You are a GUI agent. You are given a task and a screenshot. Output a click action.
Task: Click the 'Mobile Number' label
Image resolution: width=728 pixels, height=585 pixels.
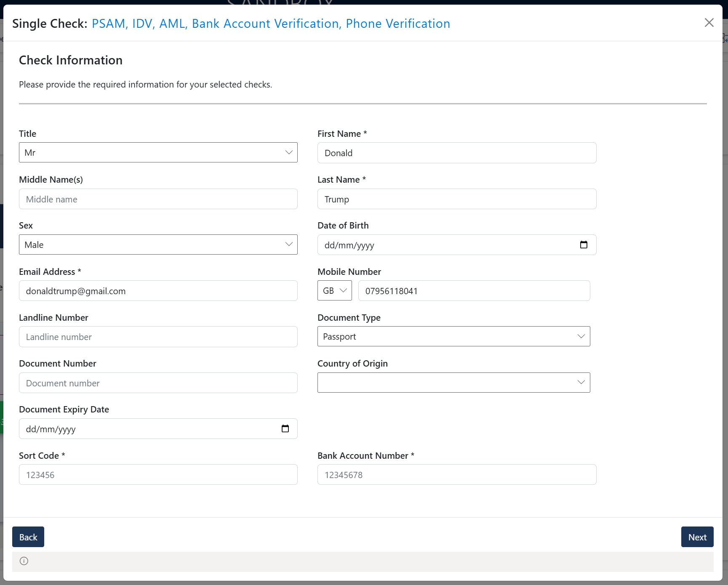coord(349,272)
